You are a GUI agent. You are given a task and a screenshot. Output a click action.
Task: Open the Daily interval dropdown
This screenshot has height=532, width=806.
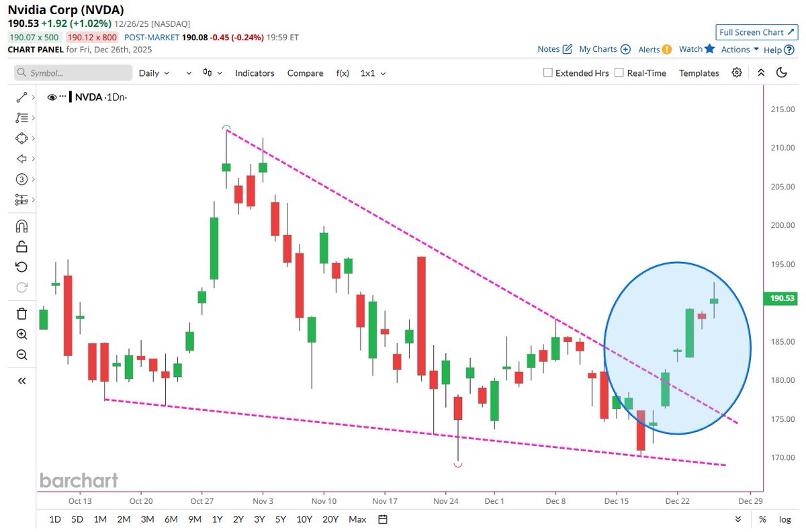point(154,73)
